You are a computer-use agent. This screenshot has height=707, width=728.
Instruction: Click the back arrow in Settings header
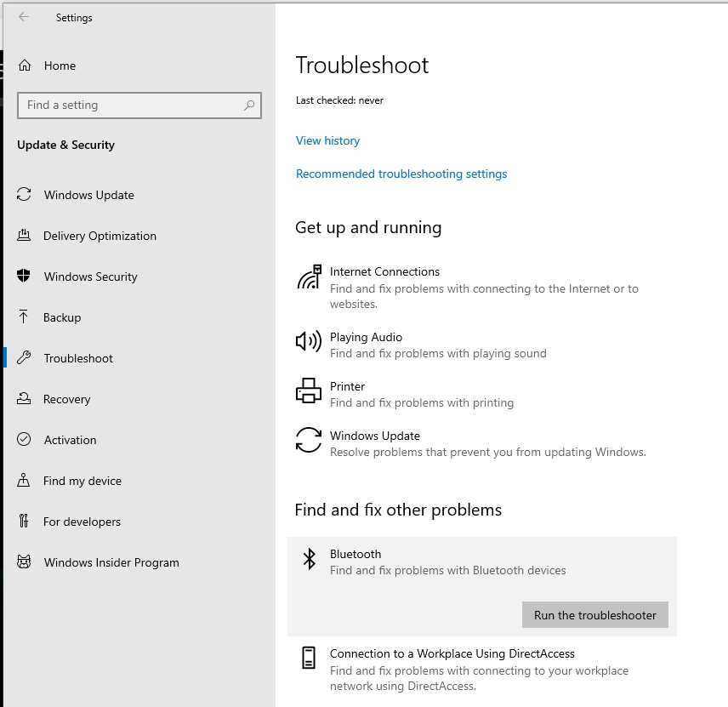tap(24, 17)
